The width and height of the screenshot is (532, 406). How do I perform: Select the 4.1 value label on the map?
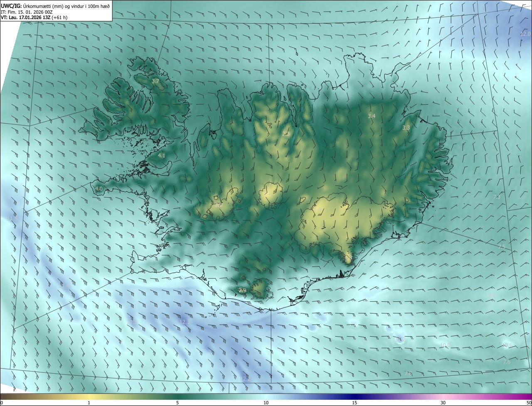click(x=162, y=155)
